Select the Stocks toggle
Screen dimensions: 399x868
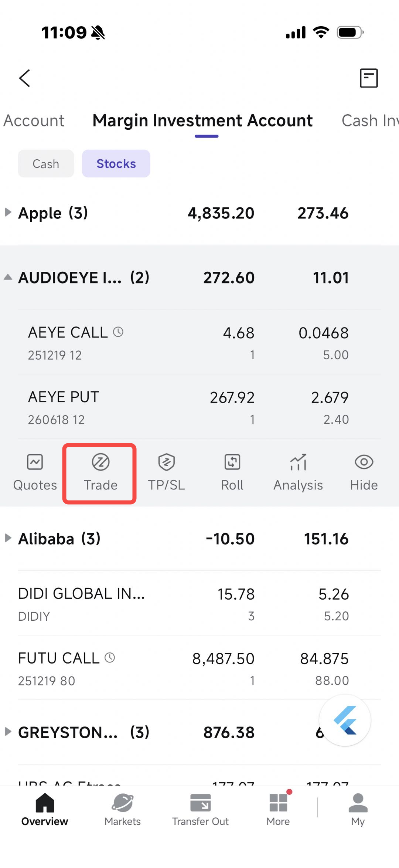[116, 163]
